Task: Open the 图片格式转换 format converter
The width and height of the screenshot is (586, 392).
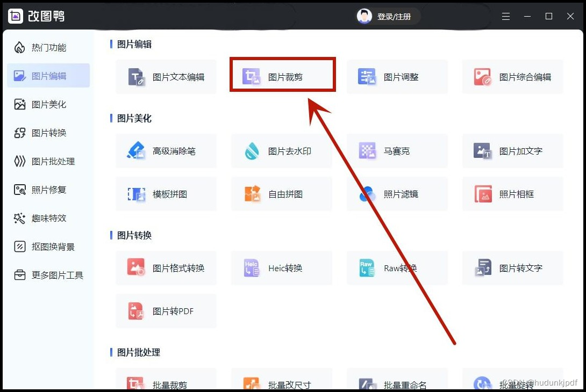Action: pos(166,268)
